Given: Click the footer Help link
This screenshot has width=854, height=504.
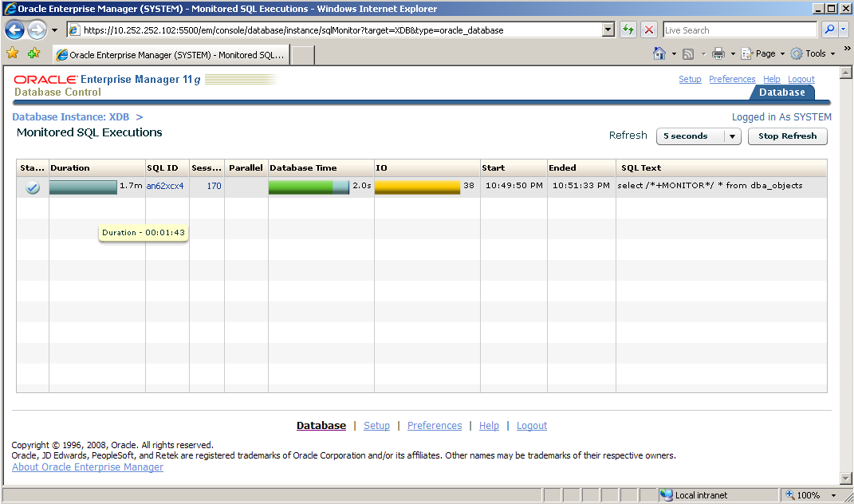Looking at the screenshot, I should [x=489, y=426].
